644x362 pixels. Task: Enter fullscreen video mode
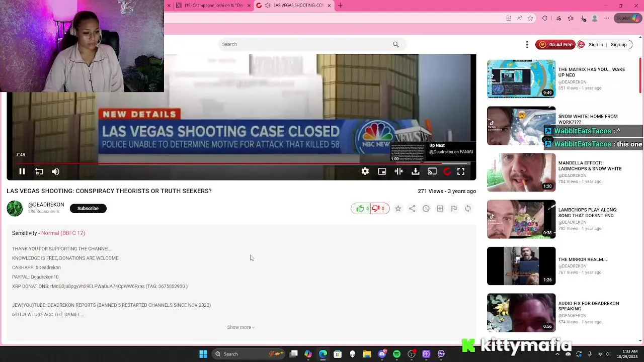click(x=461, y=171)
